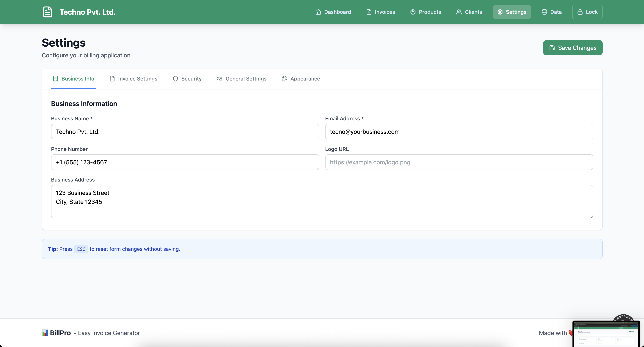Click the Techno Pvt. Ltd. header title
644x347 pixels.
tap(87, 12)
